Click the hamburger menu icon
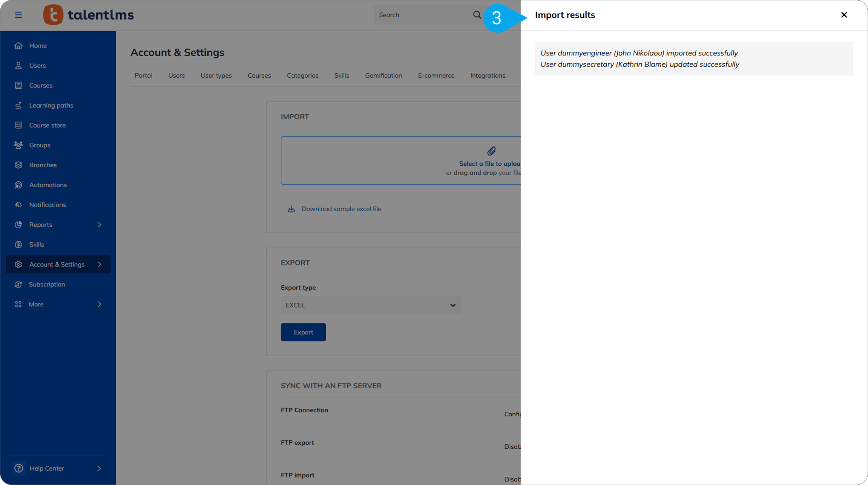Image resolution: width=868 pixels, height=485 pixels. [x=18, y=15]
